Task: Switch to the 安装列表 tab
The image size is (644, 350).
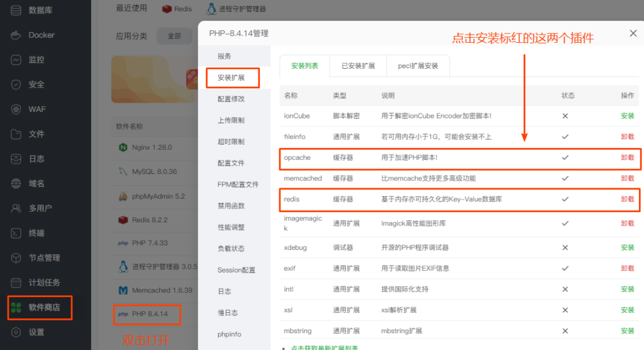Action: pyautogui.click(x=305, y=66)
